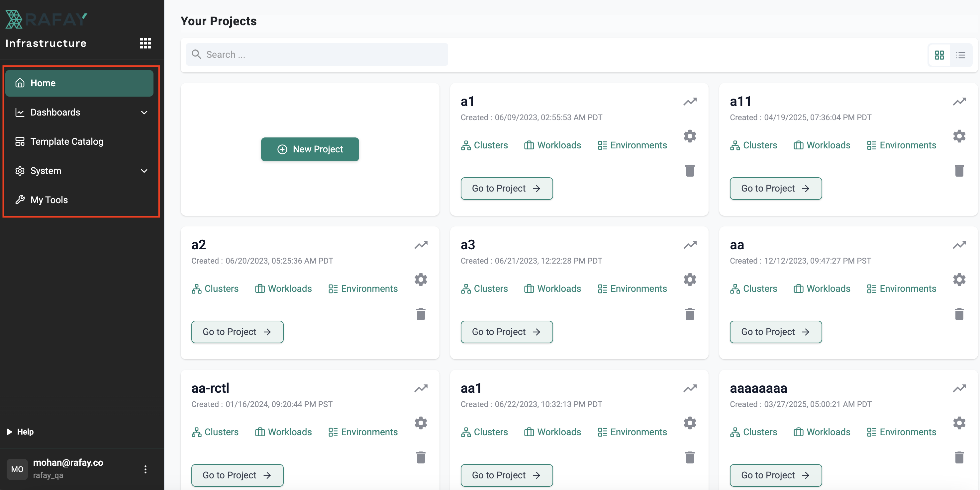Expand the Help section
The width and height of the screenshot is (980, 490).
coord(21,432)
